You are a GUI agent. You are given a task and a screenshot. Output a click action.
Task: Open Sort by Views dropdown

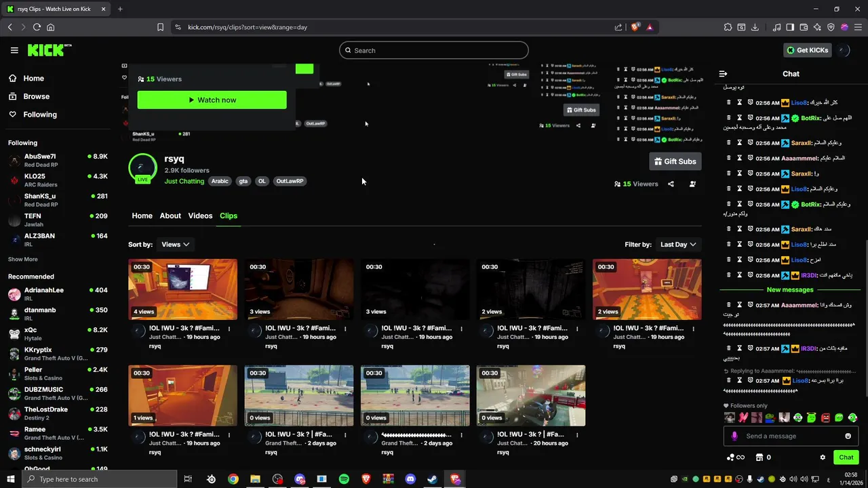(175, 244)
